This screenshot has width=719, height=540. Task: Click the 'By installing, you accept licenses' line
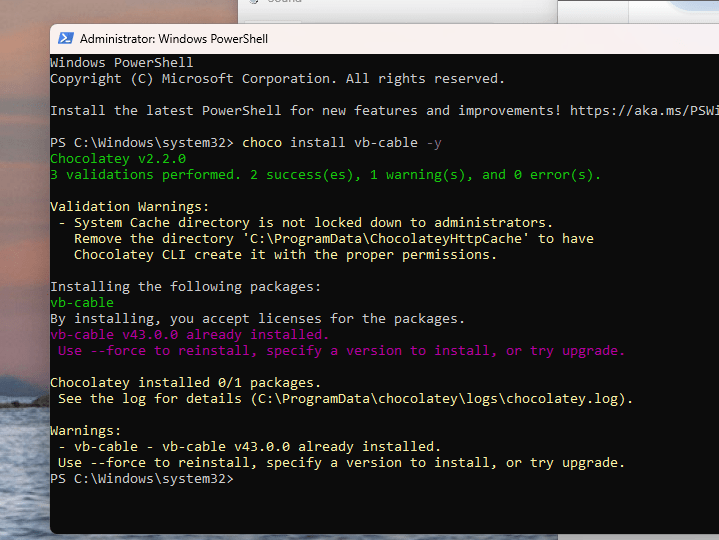[x=257, y=319]
